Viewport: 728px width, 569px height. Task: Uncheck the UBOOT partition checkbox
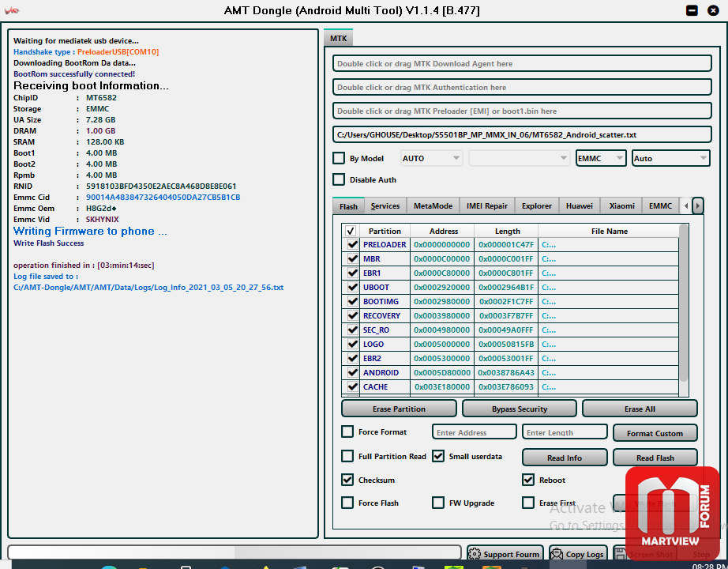click(x=352, y=288)
